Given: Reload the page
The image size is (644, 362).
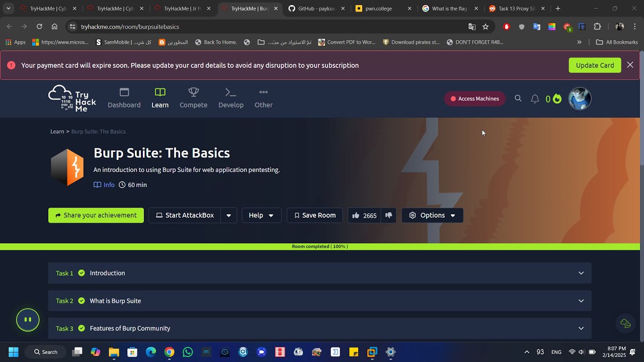Looking at the screenshot, I should [x=39, y=27].
